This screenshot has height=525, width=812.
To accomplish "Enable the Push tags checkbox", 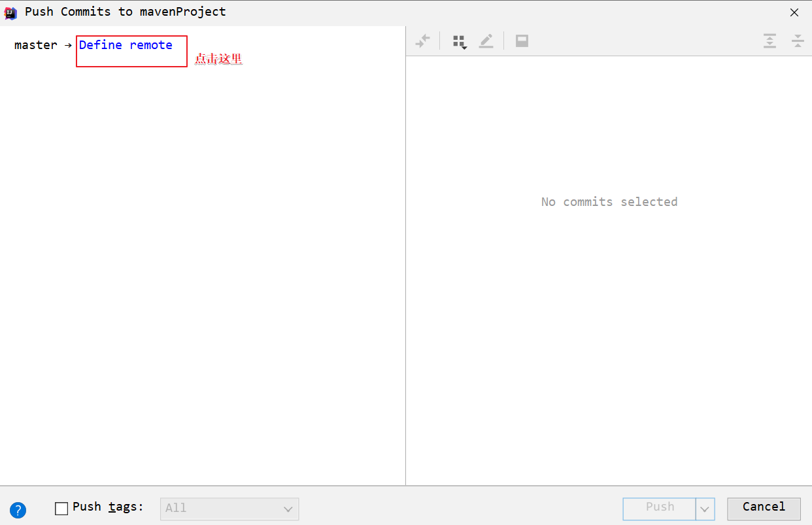I will click(x=61, y=508).
